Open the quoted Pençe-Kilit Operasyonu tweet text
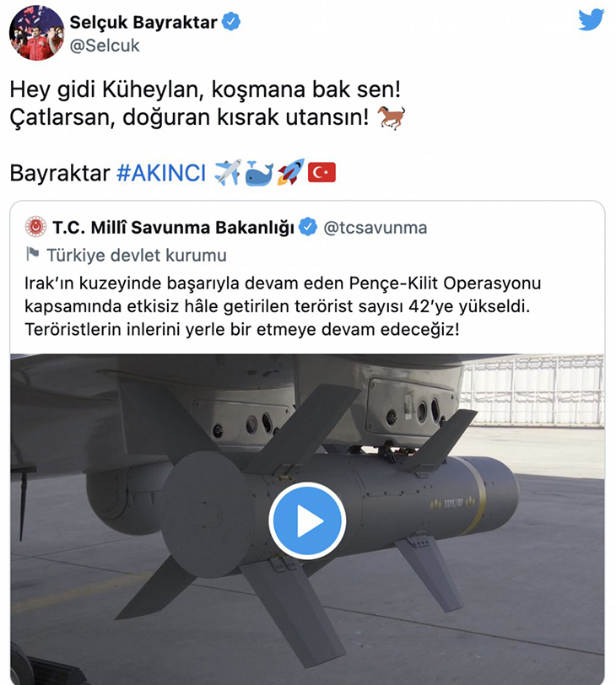The image size is (616, 685). [x=283, y=305]
